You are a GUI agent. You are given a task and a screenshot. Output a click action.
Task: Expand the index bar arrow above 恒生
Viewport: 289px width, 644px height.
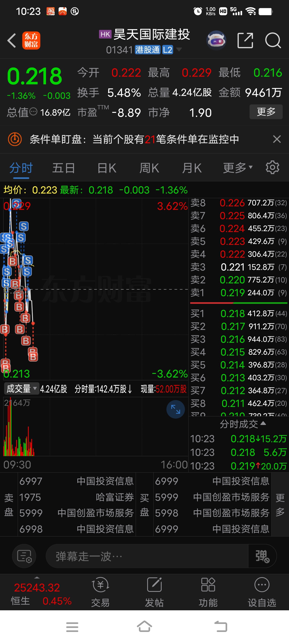click(x=37, y=577)
